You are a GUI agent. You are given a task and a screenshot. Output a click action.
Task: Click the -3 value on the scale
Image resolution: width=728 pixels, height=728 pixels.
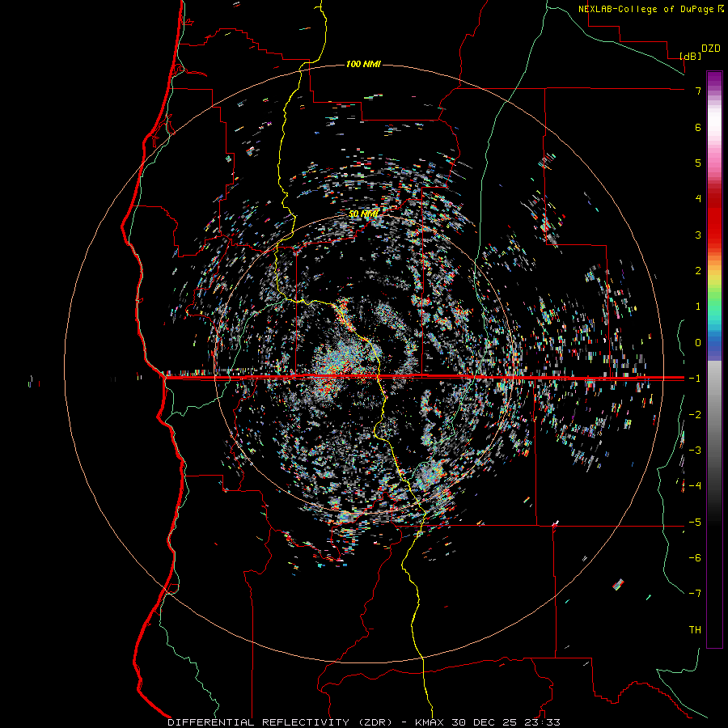[695, 451]
